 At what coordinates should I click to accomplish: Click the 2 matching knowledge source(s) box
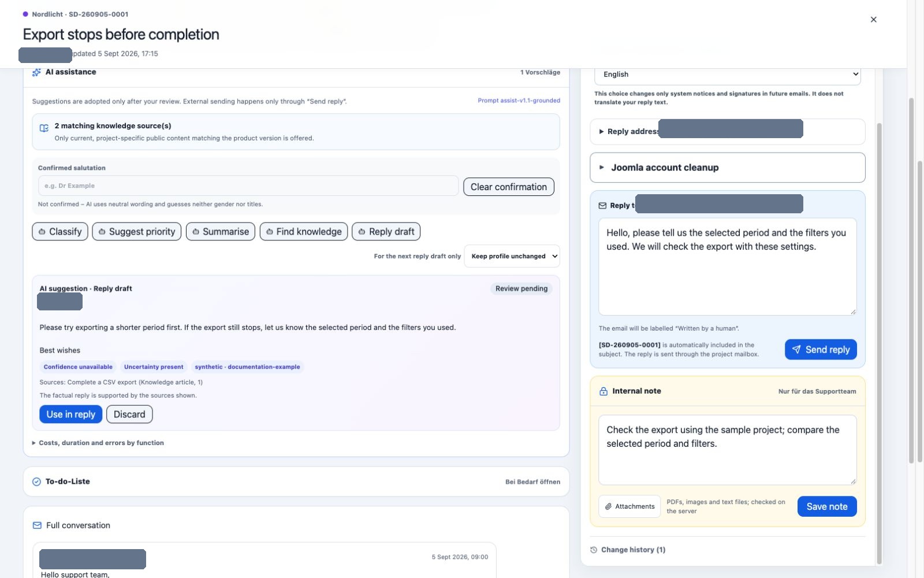click(296, 132)
